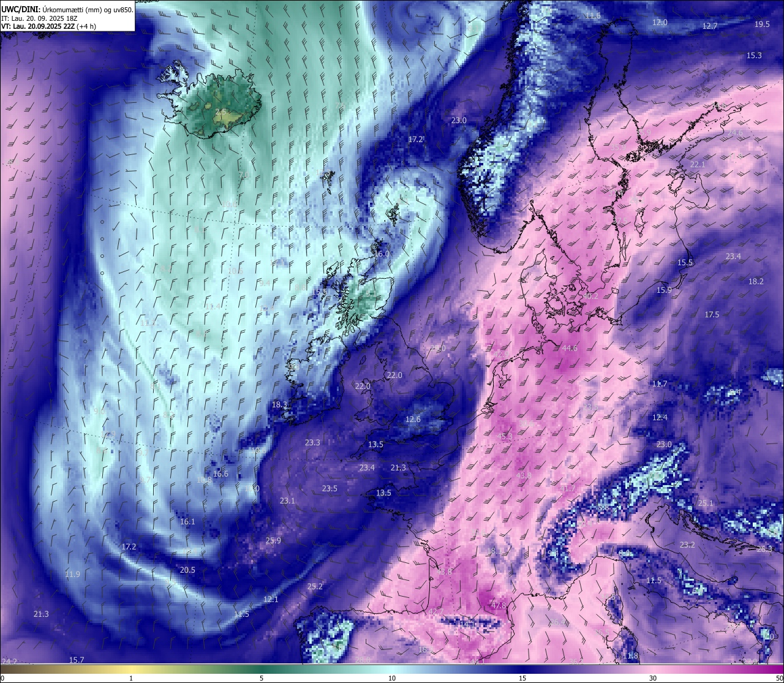Select the 12.1 value label
The image size is (784, 683).
click(x=271, y=600)
